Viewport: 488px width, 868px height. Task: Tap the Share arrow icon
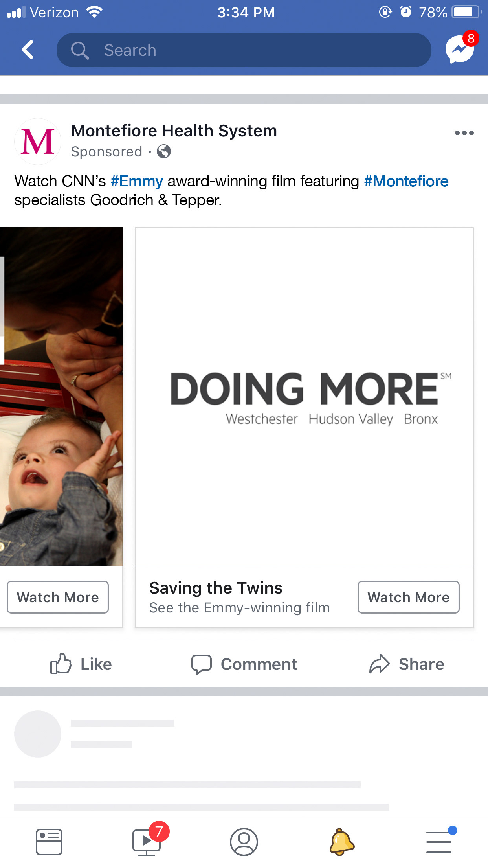click(x=379, y=664)
